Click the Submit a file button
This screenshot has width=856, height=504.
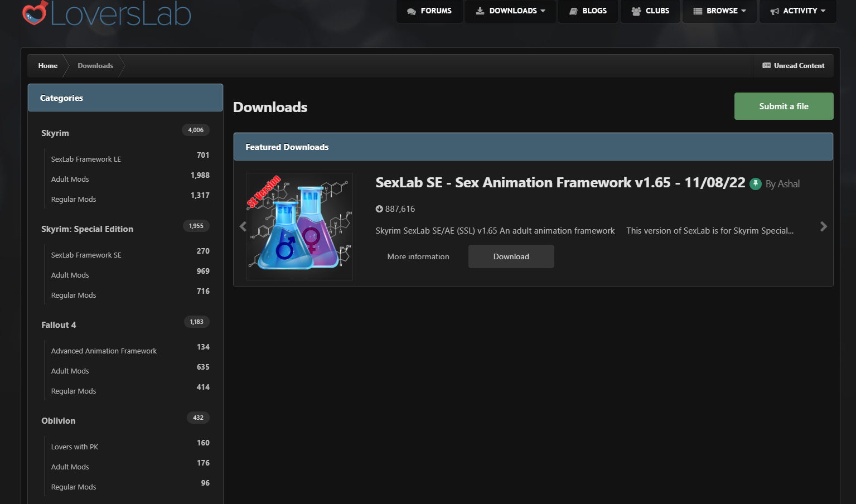[x=784, y=106]
